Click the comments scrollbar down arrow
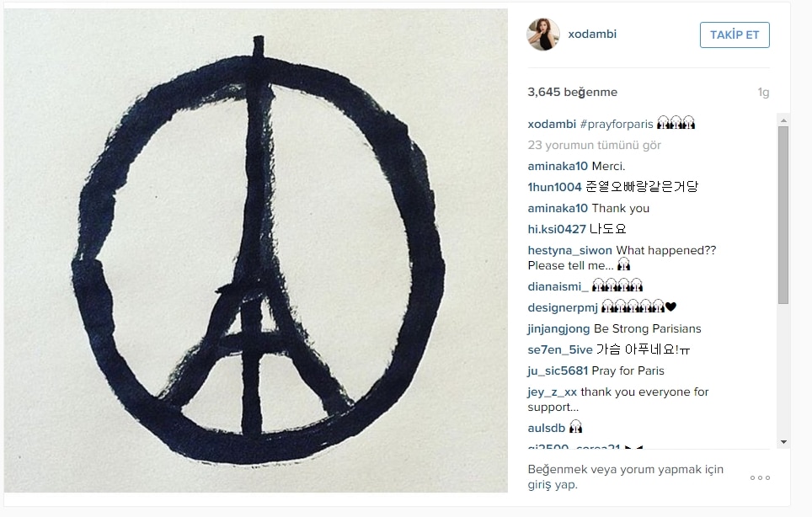 783,442
